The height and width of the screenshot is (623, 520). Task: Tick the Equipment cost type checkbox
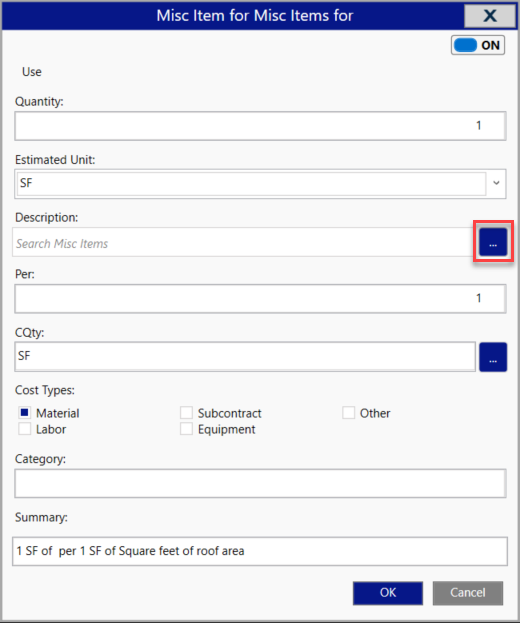point(186,429)
